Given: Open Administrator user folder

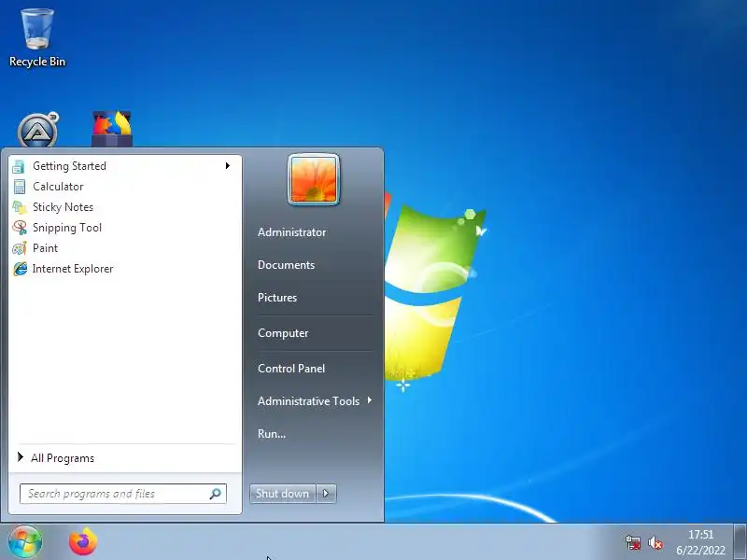Looking at the screenshot, I should 291,232.
